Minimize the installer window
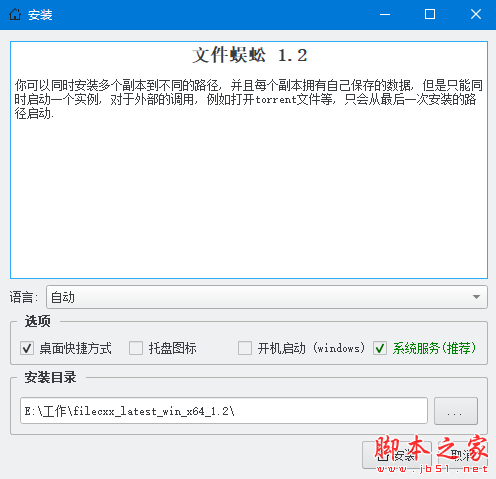The width and height of the screenshot is (496, 479). [x=385, y=14]
